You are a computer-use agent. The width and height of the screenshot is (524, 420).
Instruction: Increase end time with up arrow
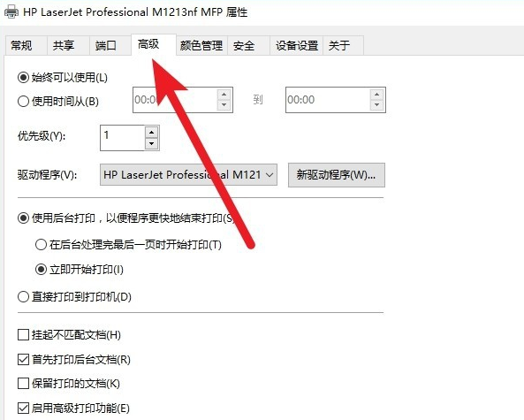(376, 95)
